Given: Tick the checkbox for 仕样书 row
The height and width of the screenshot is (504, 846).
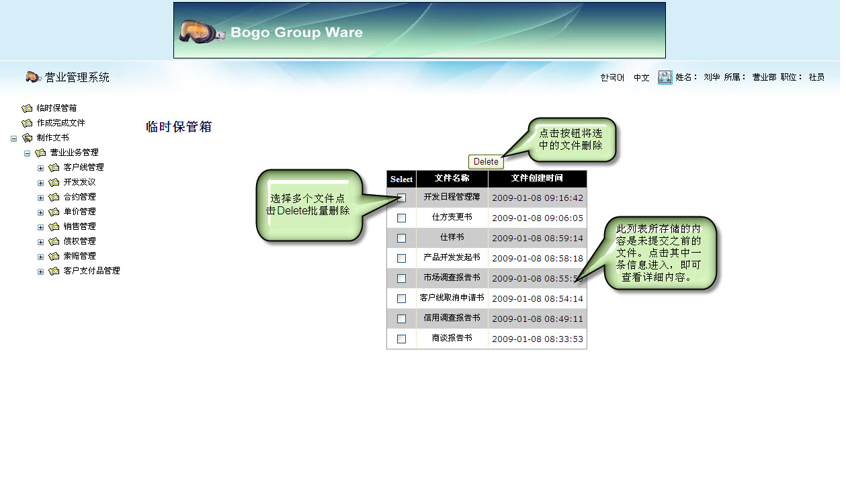Looking at the screenshot, I should [x=402, y=238].
